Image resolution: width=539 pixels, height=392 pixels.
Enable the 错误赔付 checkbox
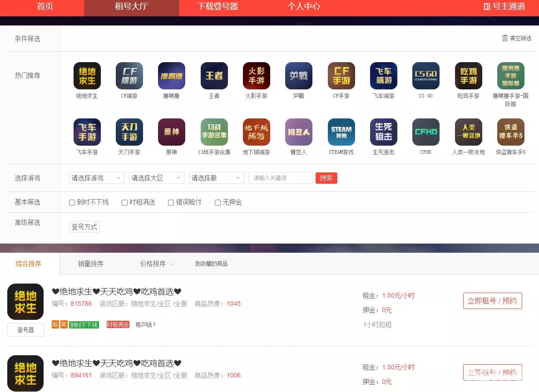pyautogui.click(x=171, y=202)
